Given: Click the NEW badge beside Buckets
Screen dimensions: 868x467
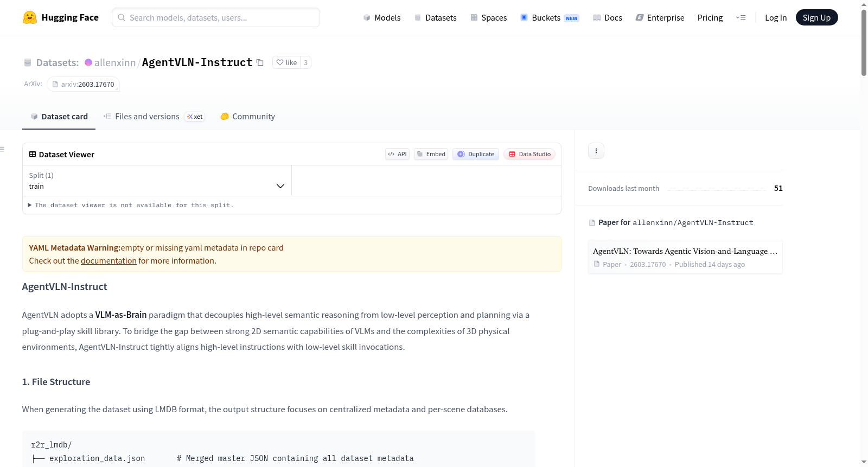Looking at the screenshot, I should click(x=572, y=18).
